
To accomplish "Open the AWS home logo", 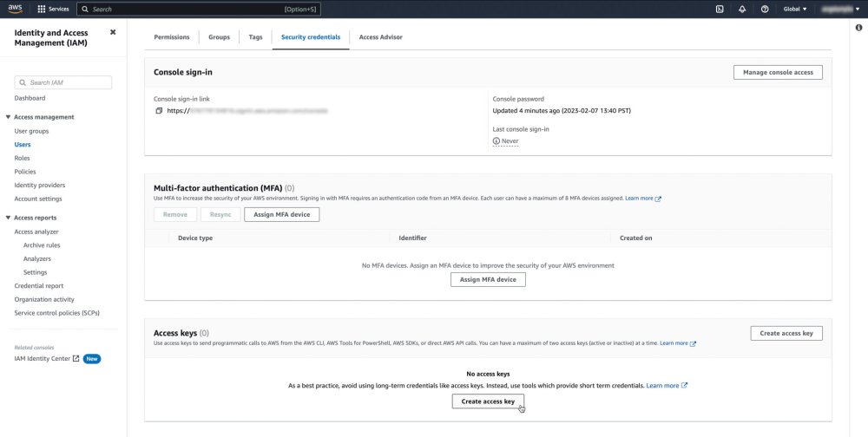I will click(16, 9).
